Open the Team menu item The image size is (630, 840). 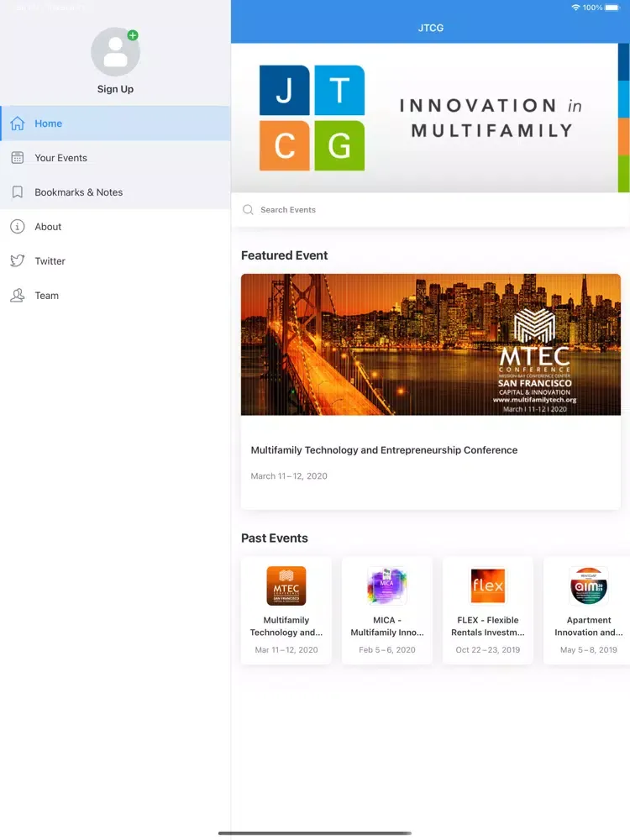pyautogui.click(x=115, y=295)
